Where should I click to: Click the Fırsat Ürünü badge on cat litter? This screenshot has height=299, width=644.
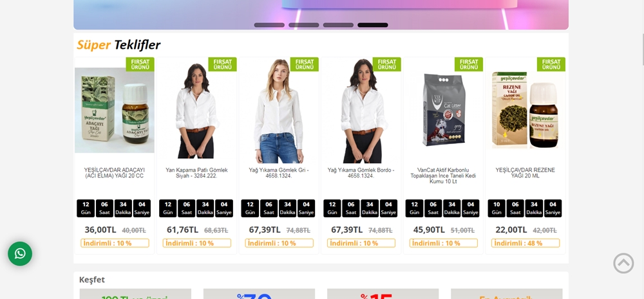469,64
